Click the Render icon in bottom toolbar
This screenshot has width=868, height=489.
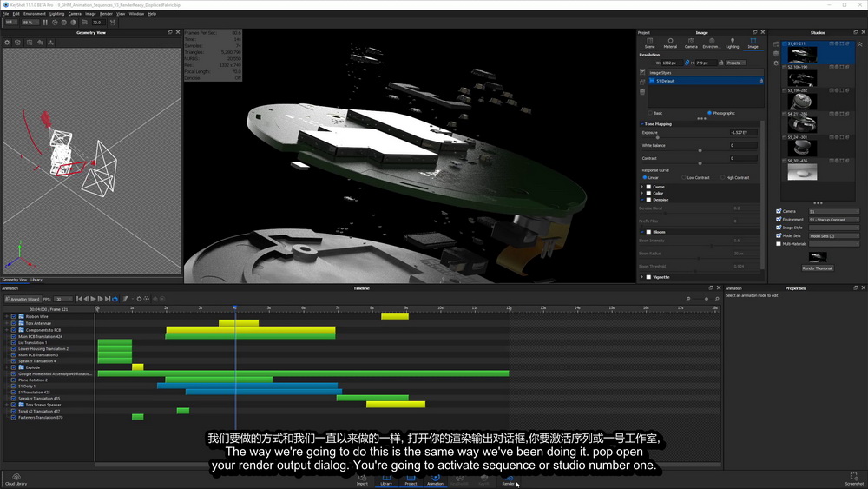508,479
